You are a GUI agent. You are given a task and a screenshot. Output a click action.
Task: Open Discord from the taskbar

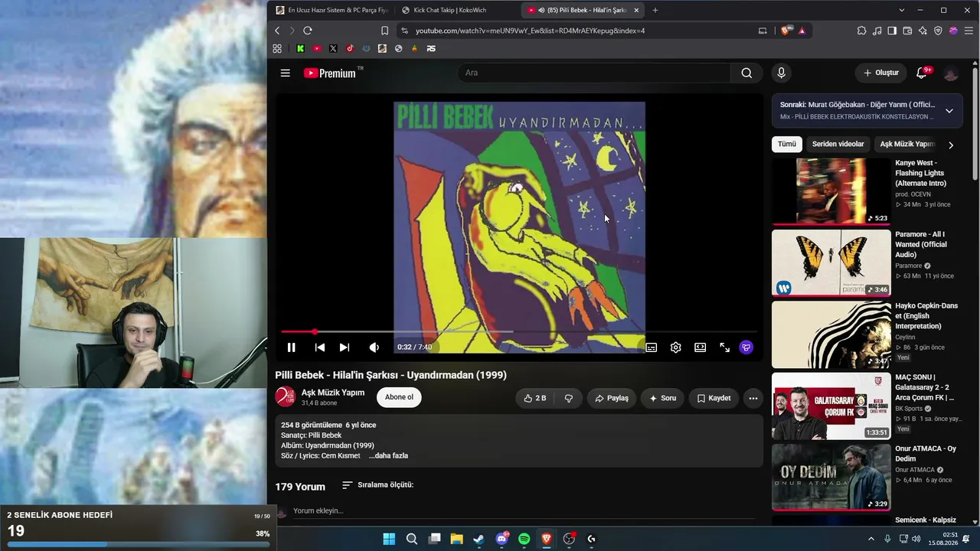click(501, 539)
